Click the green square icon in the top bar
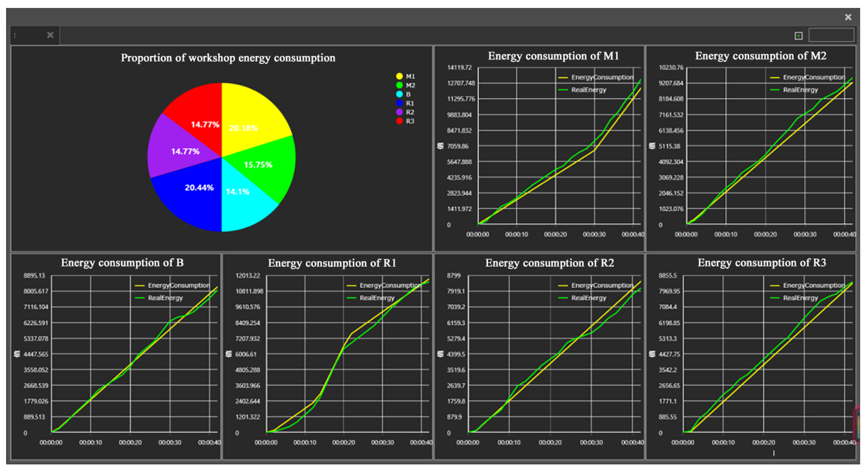 coord(798,36)
